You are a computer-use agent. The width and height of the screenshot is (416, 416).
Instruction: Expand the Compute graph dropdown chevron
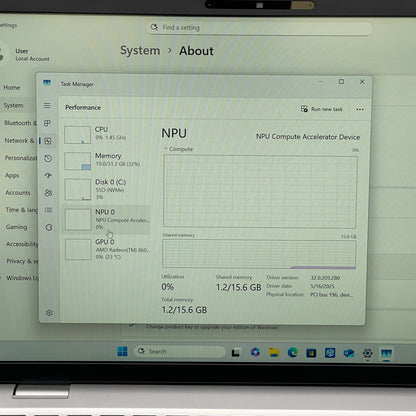tap(166, 149)
